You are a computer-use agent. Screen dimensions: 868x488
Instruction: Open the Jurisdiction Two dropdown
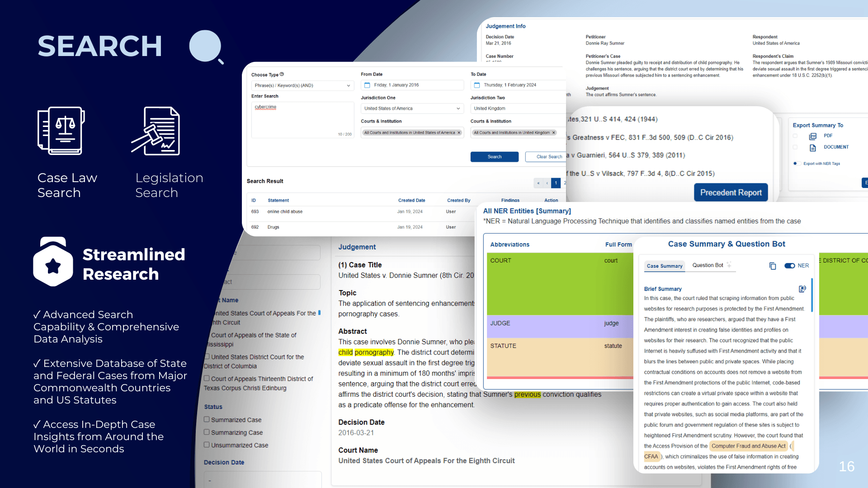(518, 108)
